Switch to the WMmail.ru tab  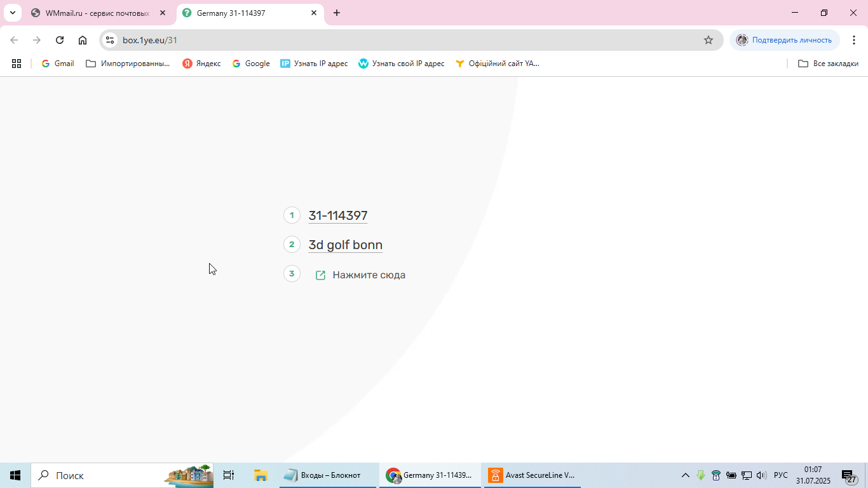point(98,13)
